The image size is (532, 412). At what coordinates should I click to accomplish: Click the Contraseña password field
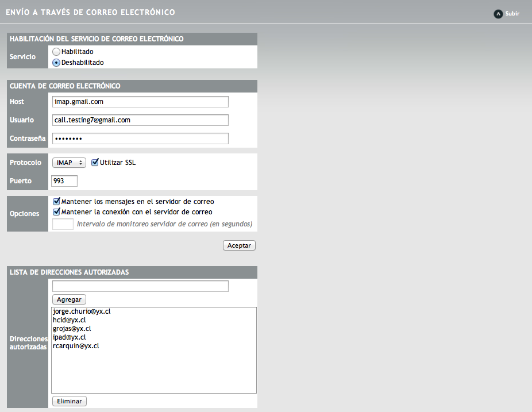[140, 138]
